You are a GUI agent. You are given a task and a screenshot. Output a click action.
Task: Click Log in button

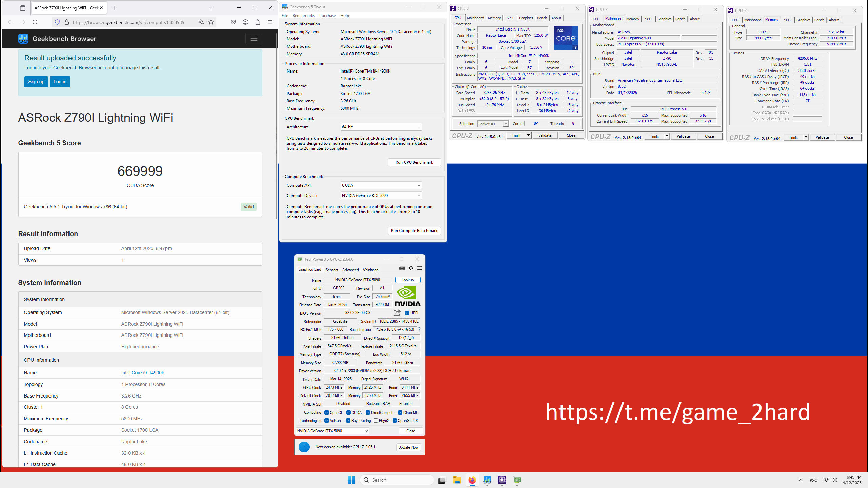(60, 82)
